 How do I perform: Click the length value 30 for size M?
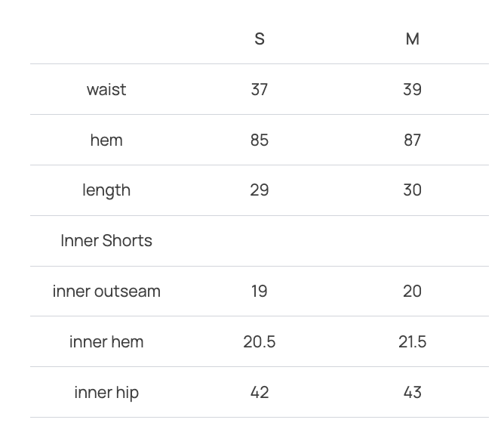tap(412, 190)
